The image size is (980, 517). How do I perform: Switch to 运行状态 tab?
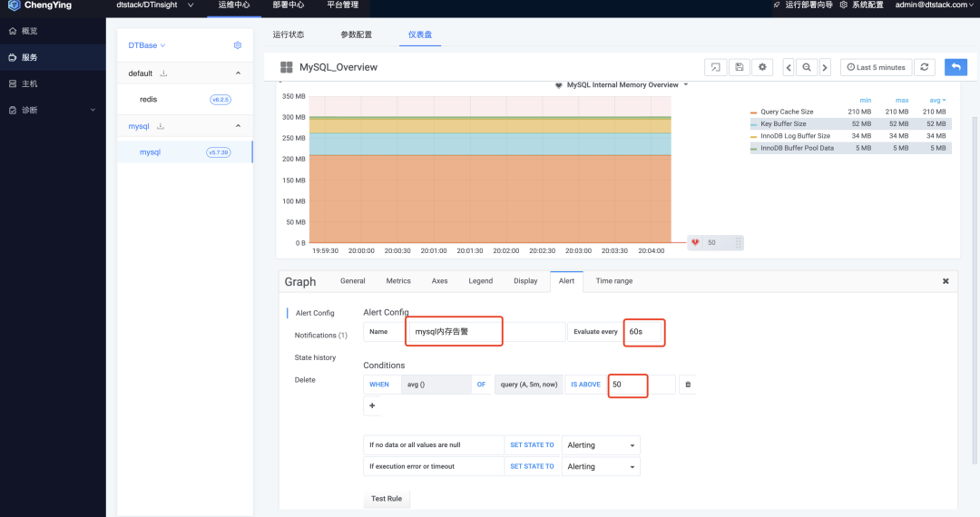click(289, 34)
